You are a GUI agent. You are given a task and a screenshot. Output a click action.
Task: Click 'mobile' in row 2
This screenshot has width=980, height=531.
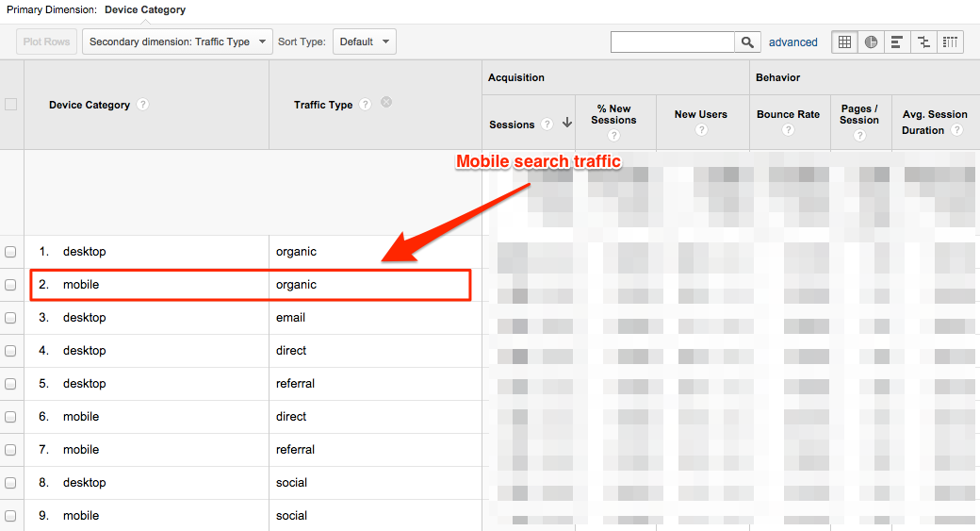coord(81,285)
